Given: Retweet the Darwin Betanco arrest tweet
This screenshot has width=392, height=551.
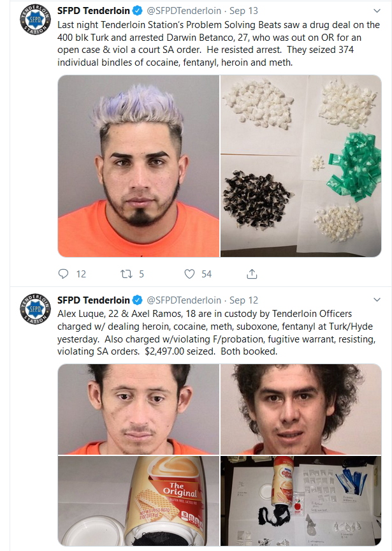Looking at the screenshot, I should 126,274.
